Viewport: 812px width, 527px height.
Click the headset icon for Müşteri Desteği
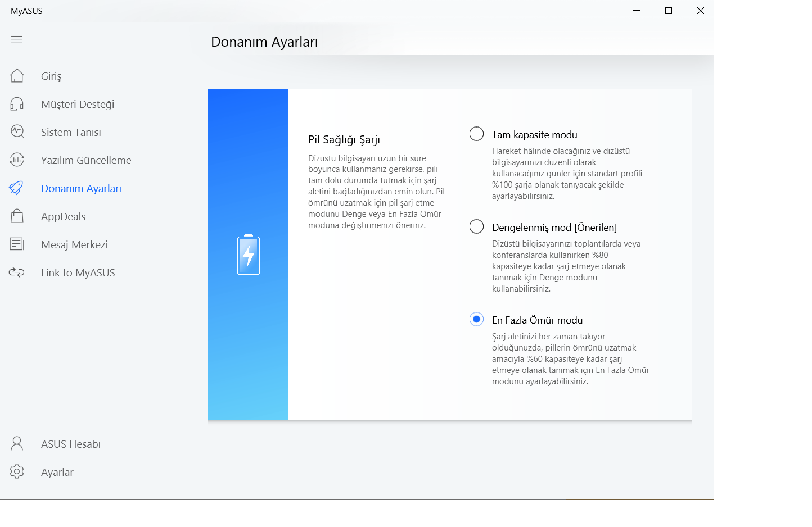(17, 103)
